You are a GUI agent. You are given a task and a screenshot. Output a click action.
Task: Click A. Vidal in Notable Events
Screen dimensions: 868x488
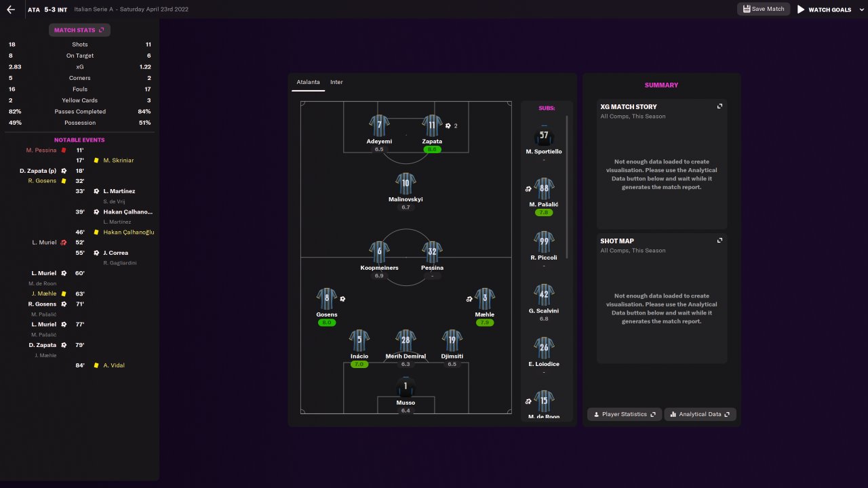click(114, 365)
